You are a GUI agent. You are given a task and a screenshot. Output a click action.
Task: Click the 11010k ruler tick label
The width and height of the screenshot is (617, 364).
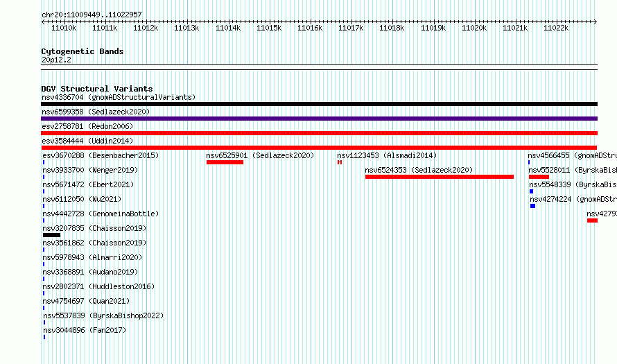point(64,28)
